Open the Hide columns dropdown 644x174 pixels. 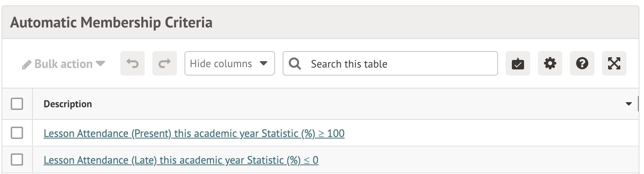pyautogui.click(x=229, y=63)
